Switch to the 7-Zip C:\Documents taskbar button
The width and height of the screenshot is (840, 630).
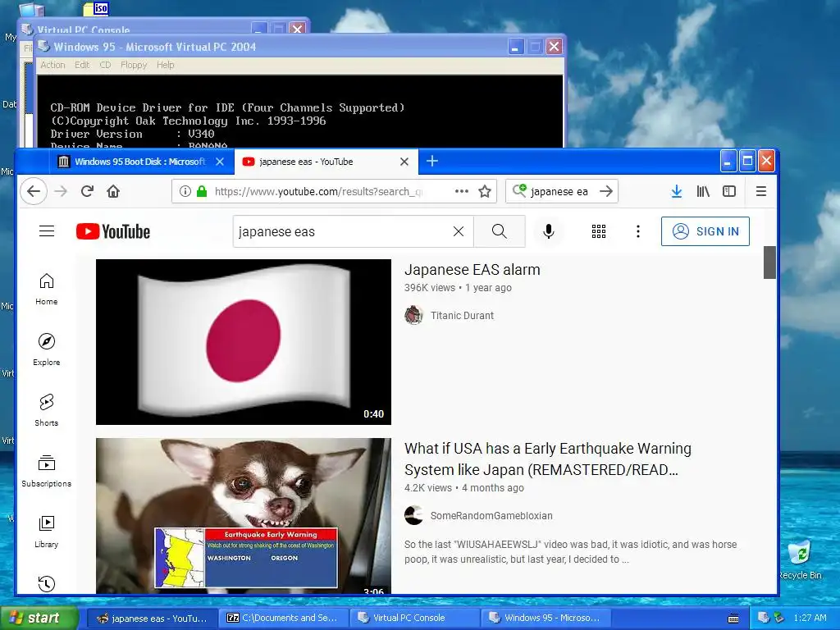284,618
